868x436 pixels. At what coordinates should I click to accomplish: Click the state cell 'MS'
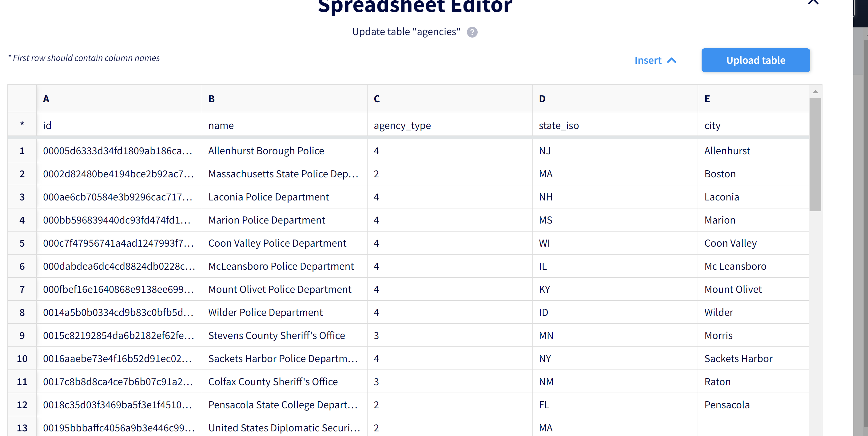pos(615,220)
